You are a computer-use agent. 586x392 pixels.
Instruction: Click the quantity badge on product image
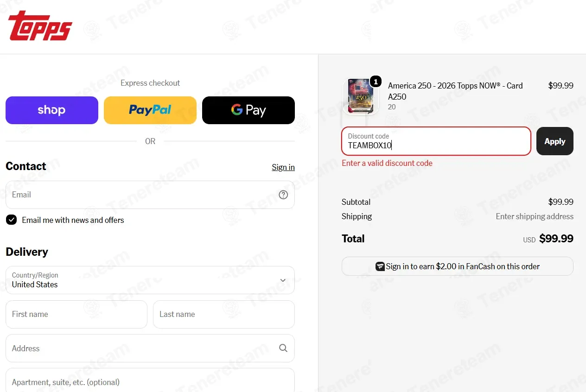point(376,82)
